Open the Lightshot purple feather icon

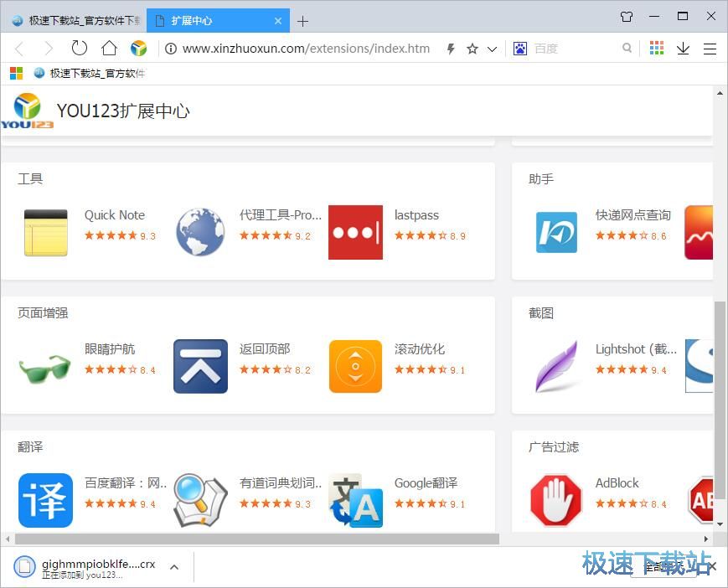pos(556,366)
